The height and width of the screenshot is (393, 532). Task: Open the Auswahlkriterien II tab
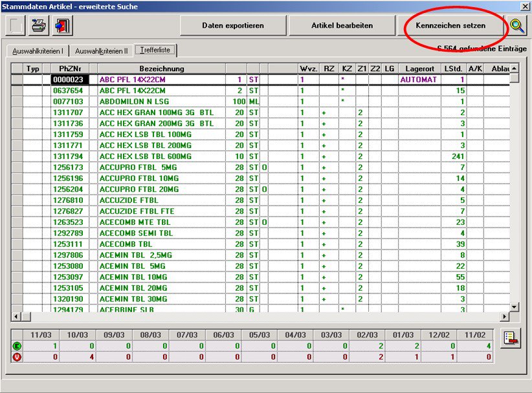[x=101, y=50]
